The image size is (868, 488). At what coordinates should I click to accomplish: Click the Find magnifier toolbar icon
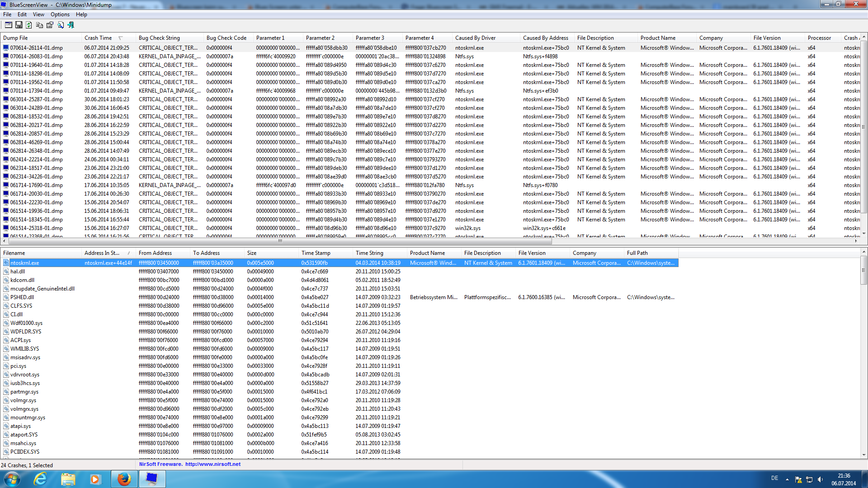point(60,25)
